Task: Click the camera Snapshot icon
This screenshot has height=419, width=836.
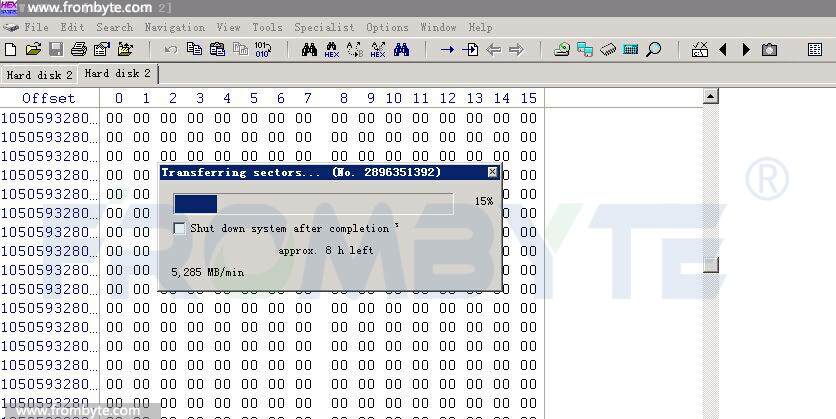Action: point(769,50)
